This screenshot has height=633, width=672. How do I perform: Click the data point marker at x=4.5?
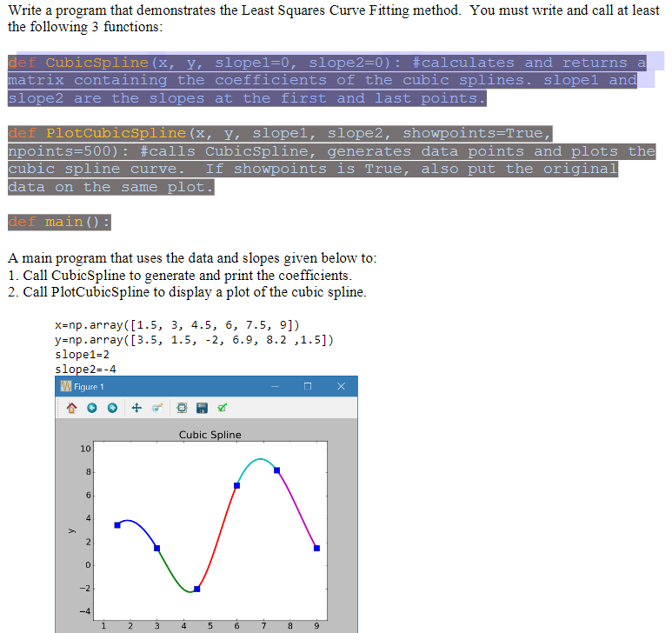[196, 589]
